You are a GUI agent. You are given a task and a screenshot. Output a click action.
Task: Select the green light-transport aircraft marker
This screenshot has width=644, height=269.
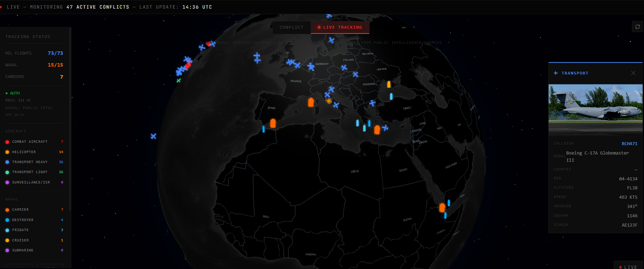pos(178,80)
